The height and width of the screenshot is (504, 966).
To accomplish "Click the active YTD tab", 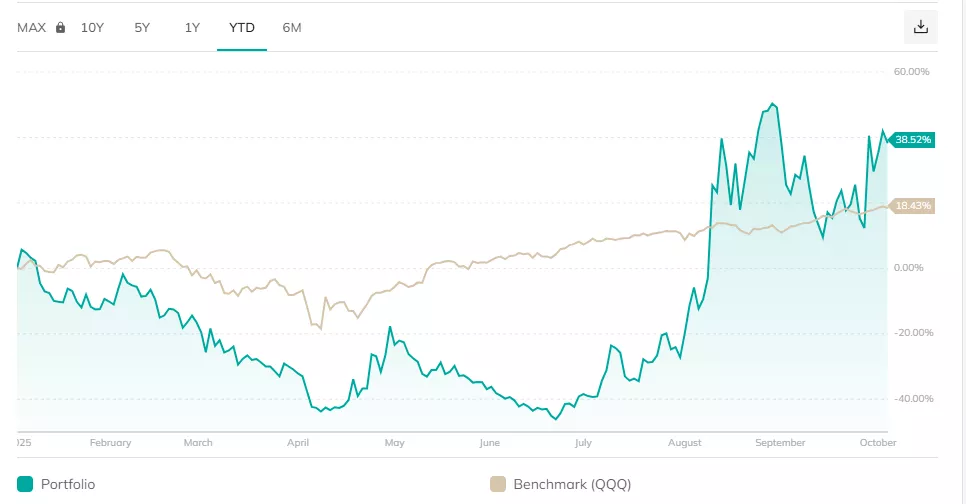I will click(x=242, y=28).
